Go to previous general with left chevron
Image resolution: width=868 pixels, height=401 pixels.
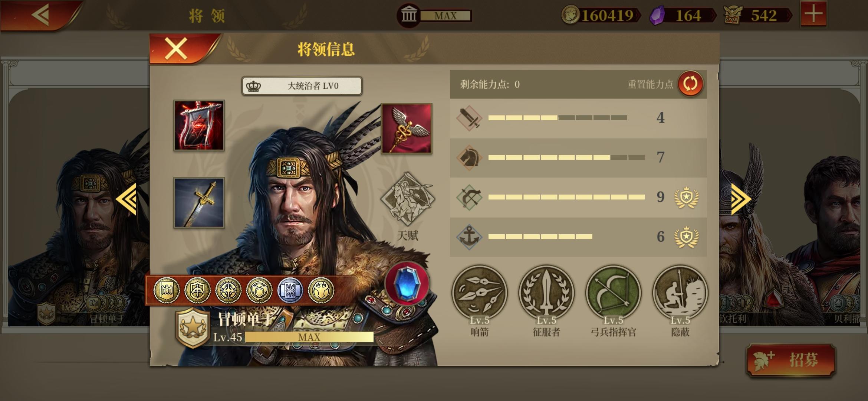click(x=126, y=199)
